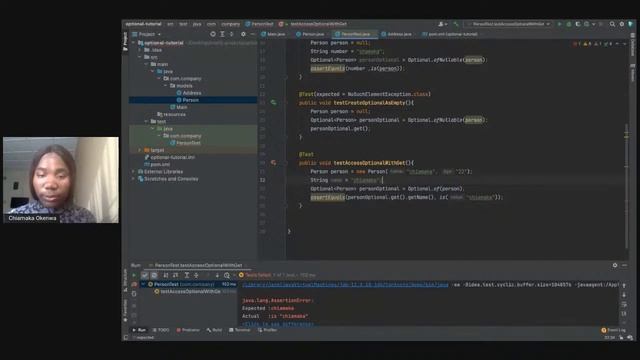Viewport: 640px width, 360px height.
Task: Collapse the src folder
Action: (140, 57)
